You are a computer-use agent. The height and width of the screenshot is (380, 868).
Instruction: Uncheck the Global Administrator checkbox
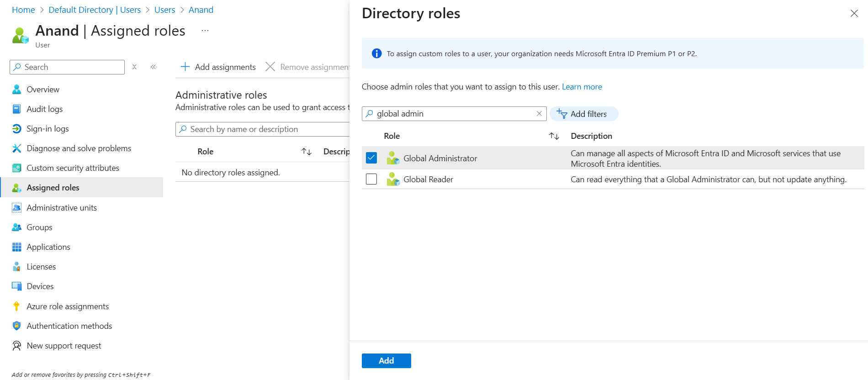(371, 158)
